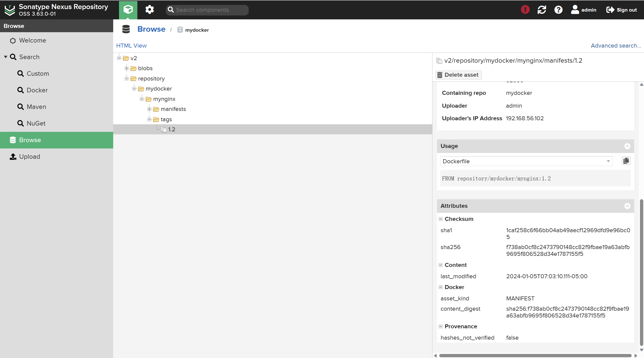Collapse the repository folder node

pos(127,78)
